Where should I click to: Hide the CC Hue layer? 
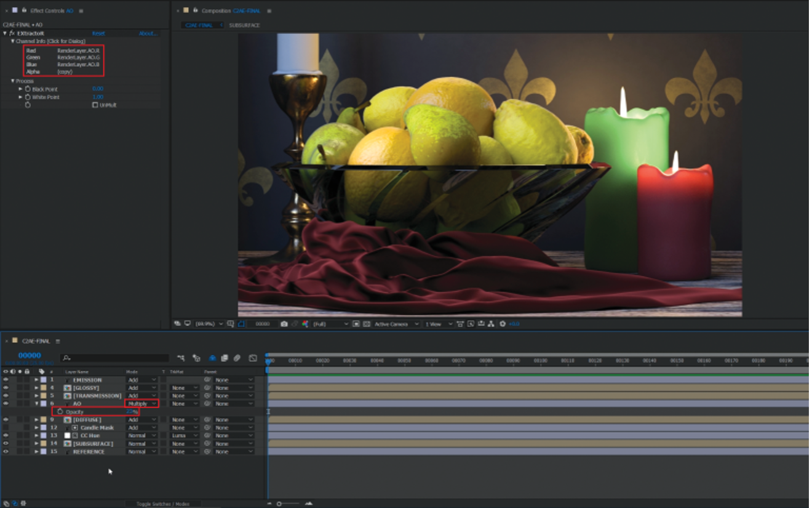point(6,435)
